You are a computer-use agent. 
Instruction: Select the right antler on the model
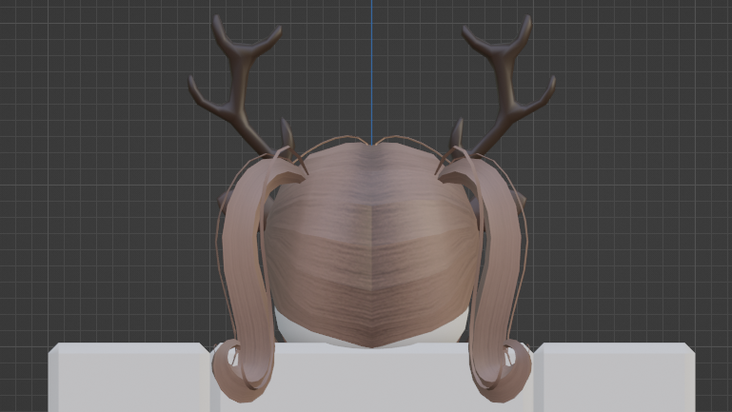[x=504, y=89]
